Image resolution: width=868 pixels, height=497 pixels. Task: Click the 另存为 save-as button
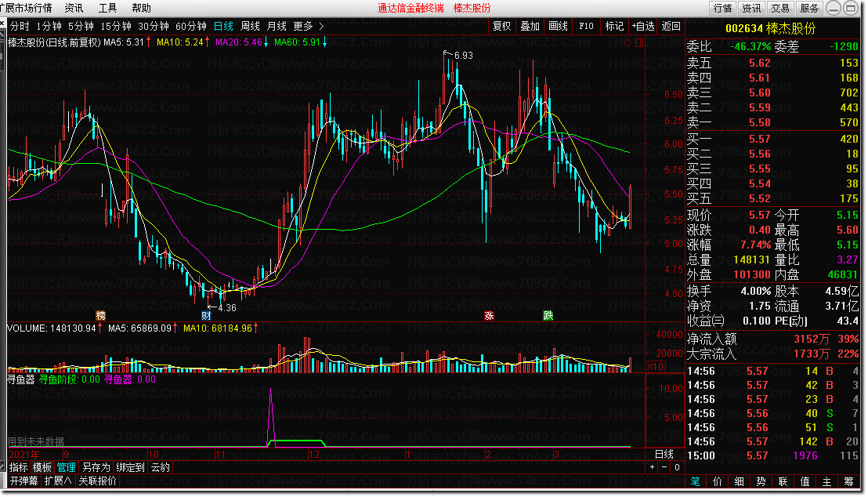96,467
